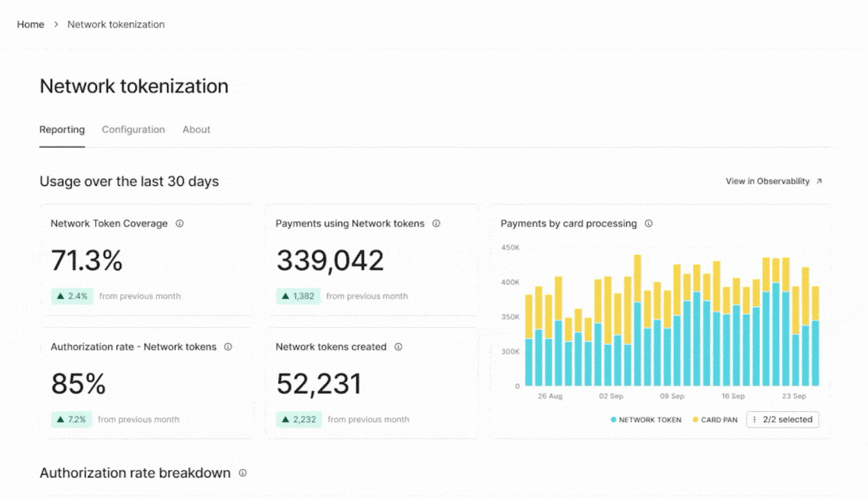Click the info icon next to Authorization rate breakdown
This screenshot has height=499, width=868.
click(243, 473)
